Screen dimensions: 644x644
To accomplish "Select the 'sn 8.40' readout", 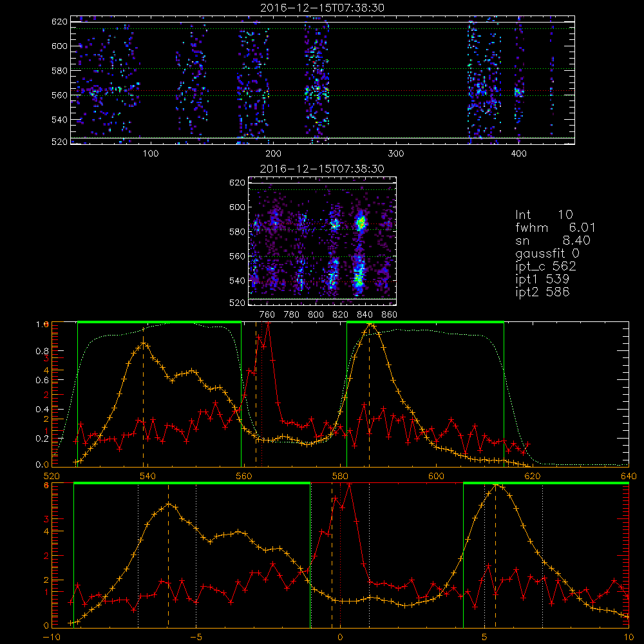I will (x=553, y=240).
